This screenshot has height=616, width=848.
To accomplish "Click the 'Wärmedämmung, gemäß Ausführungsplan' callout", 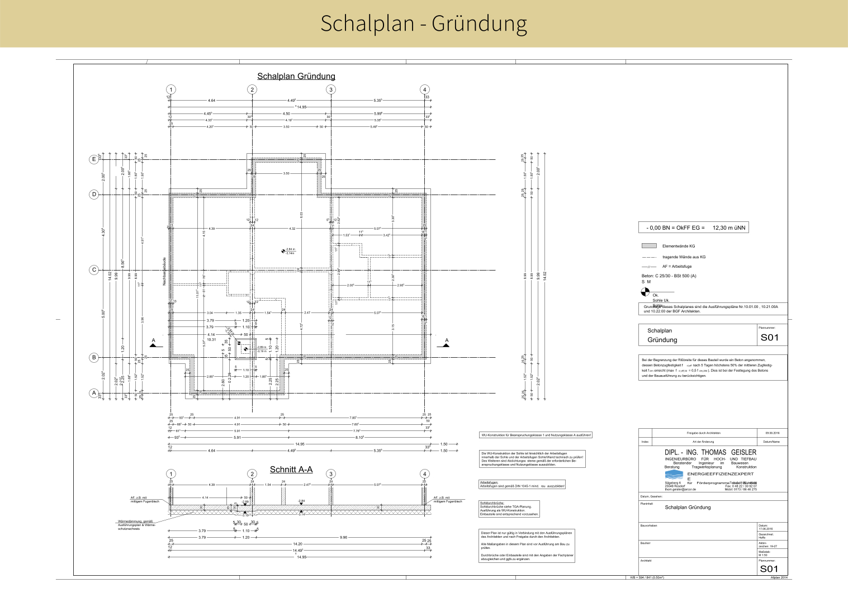I will click(136, 525).
